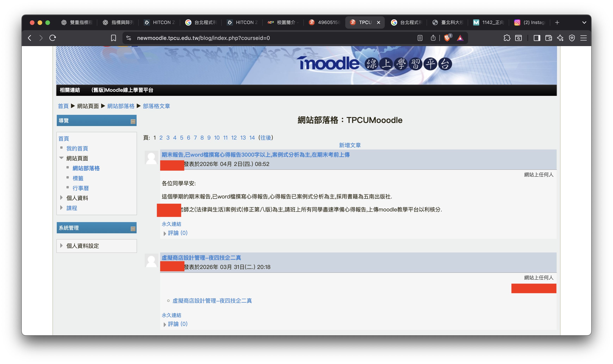Bookmark this page using the bookmark icon
Image resolution: width=613 pixels, height=364 pixels.
point(113,38)
